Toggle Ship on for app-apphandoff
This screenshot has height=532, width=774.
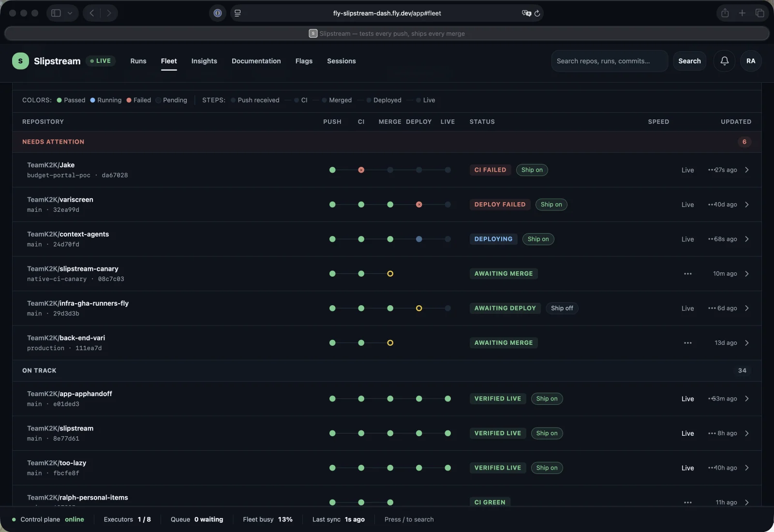pos(547,399)
